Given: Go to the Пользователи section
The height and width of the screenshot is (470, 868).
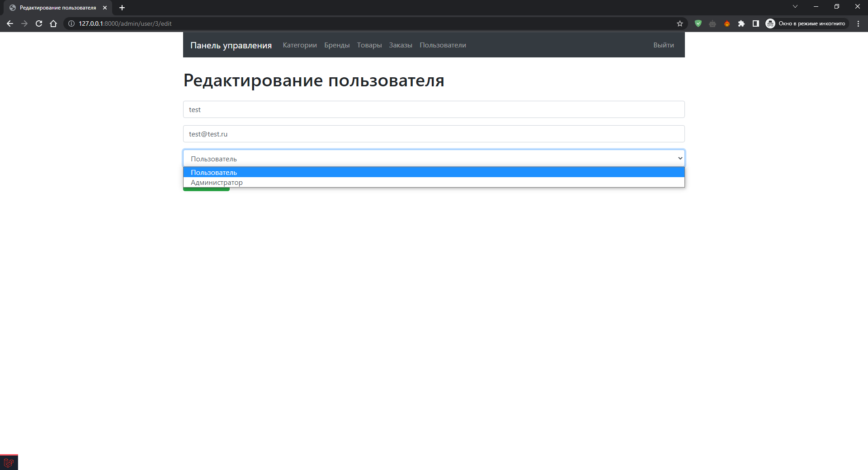Looking at the screenshot, I should point(443,45).
